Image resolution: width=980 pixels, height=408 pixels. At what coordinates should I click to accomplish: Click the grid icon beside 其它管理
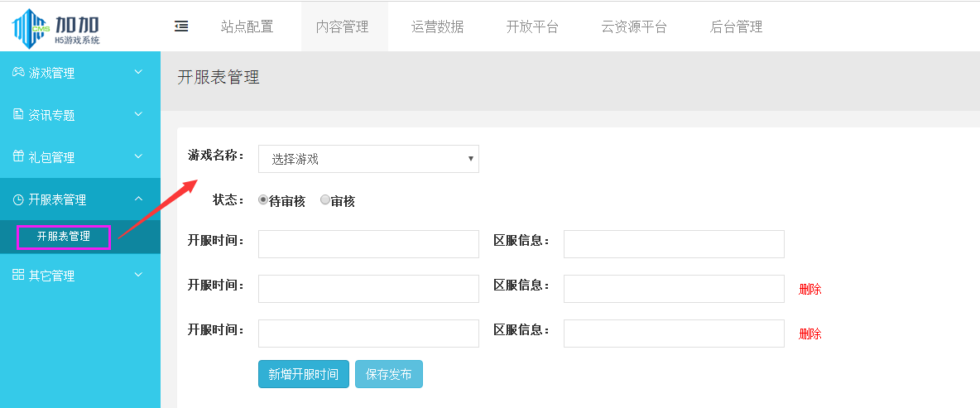tap(18, 275)
